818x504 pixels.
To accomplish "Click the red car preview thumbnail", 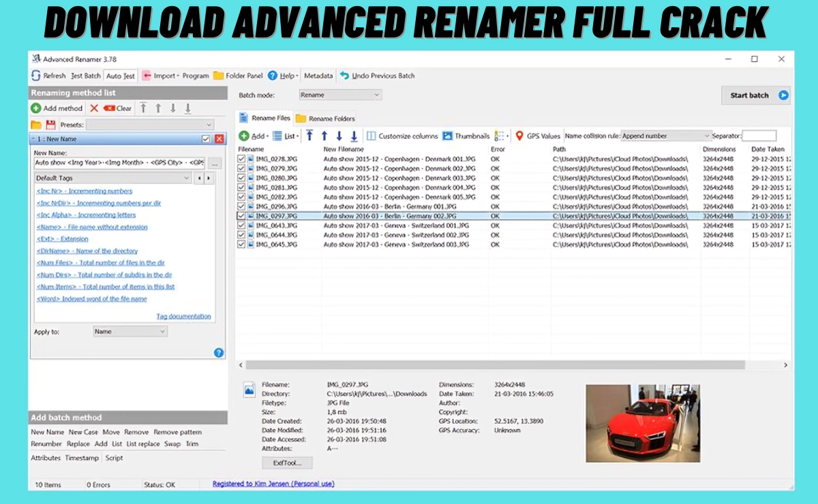I will (642, 424).
